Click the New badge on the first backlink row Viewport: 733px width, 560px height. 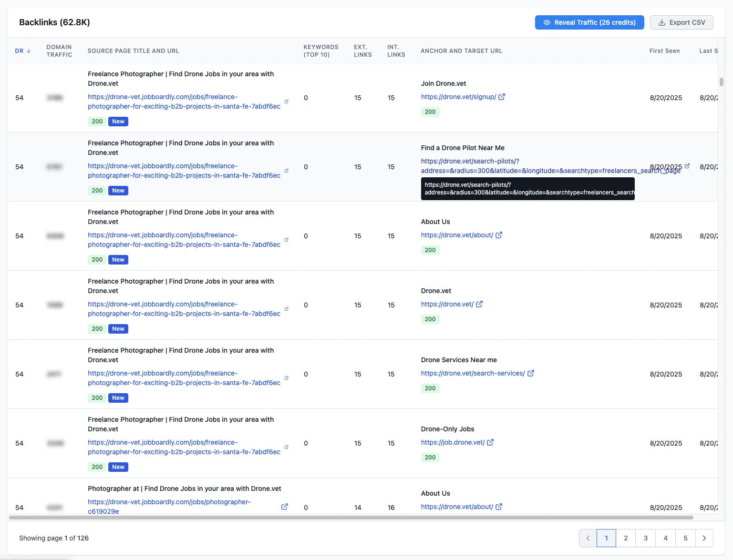[118, 122]
